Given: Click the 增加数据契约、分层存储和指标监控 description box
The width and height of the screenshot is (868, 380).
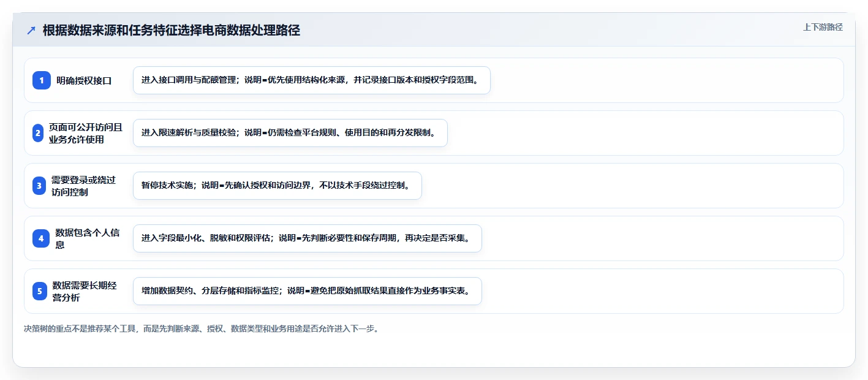Looking at the screenshot, I should [x=308, y=291].
